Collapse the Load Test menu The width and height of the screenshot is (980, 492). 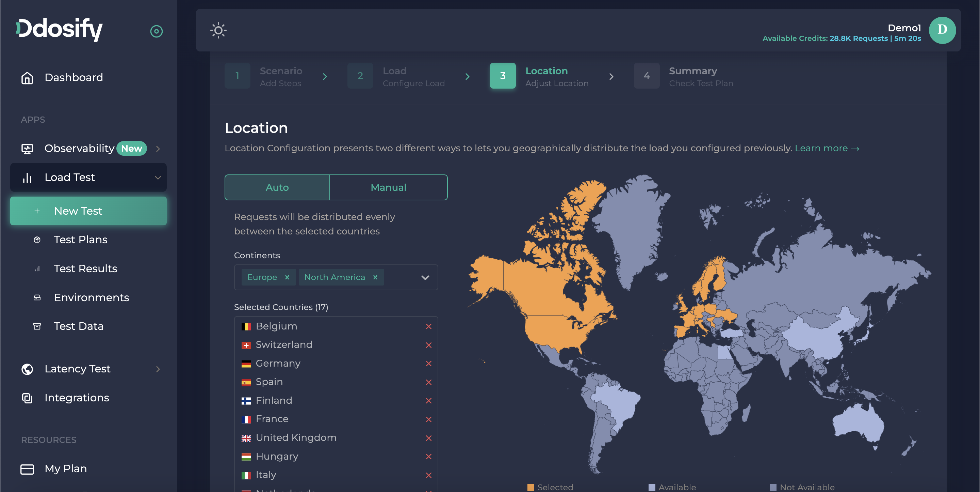pos(158,178)
